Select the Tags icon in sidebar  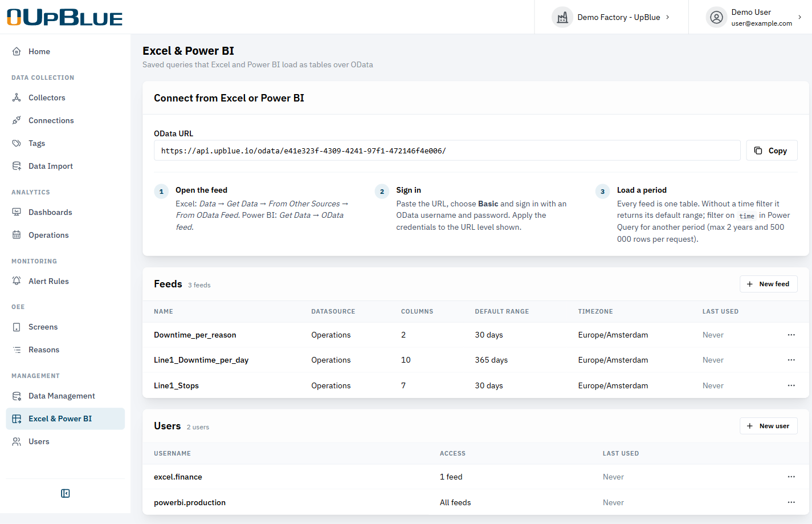pos(17,143)
